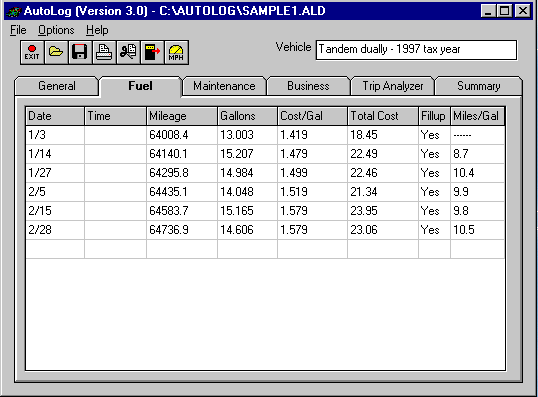Click total cost 23.95
Image resolution: width=538 pixels, height=397 pixels.
pyautogui.click(x=383, y=211)
